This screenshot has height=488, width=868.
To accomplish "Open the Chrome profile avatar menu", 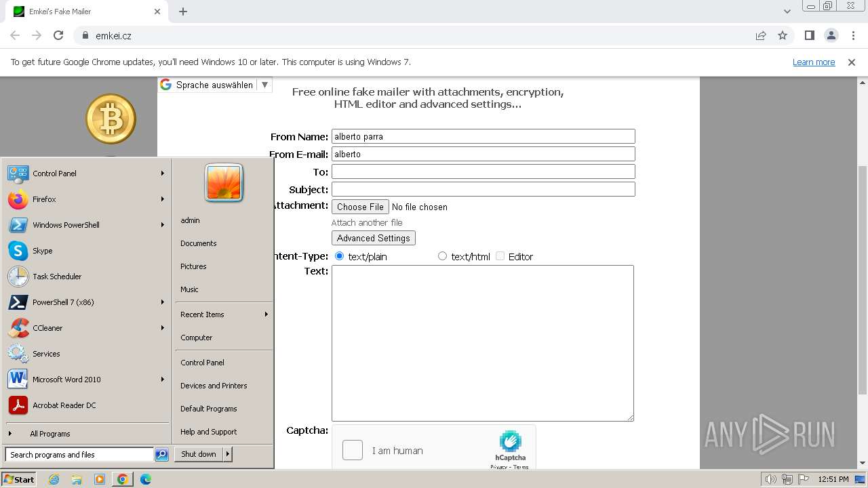I will click(831, 35).
